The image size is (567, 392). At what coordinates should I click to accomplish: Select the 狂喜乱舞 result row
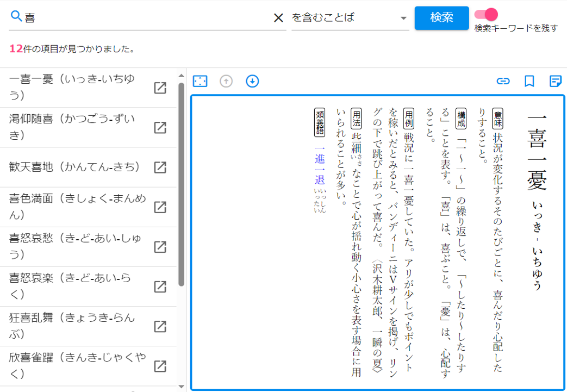click(x=88, y=327)
